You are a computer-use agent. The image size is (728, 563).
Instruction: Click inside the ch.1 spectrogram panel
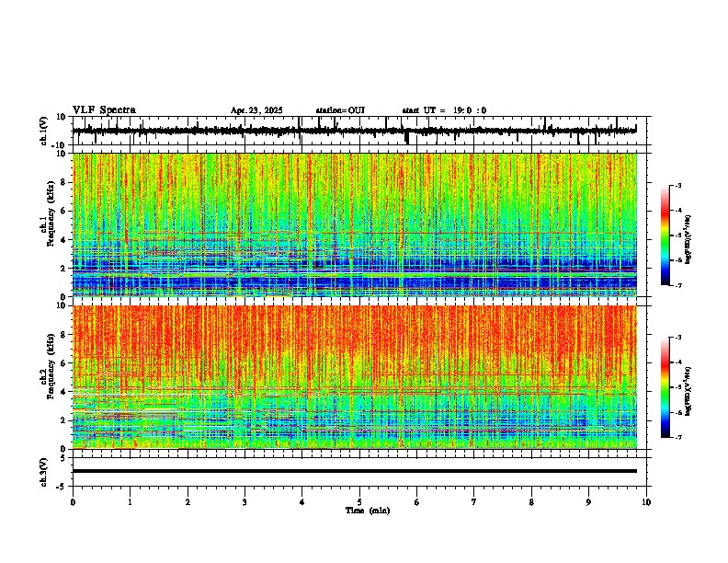point(355,224)
